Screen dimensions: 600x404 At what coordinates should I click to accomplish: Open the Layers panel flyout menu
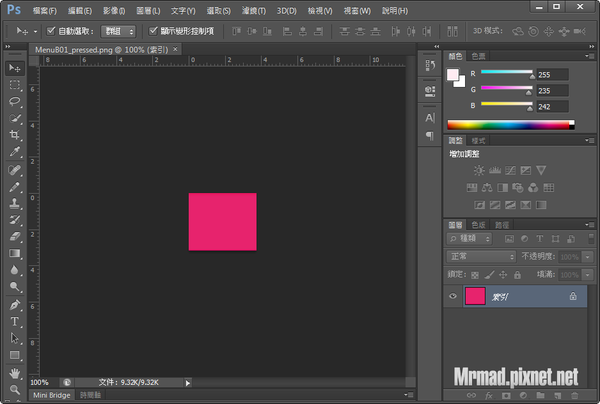[x=589, y=225]
